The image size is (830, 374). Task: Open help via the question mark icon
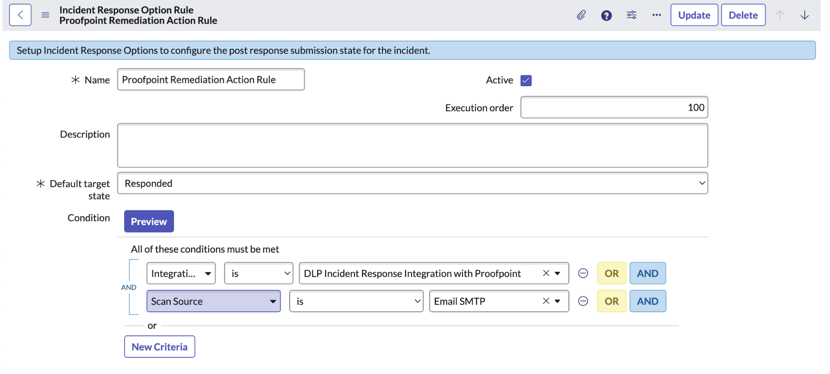tap(606, 15)
